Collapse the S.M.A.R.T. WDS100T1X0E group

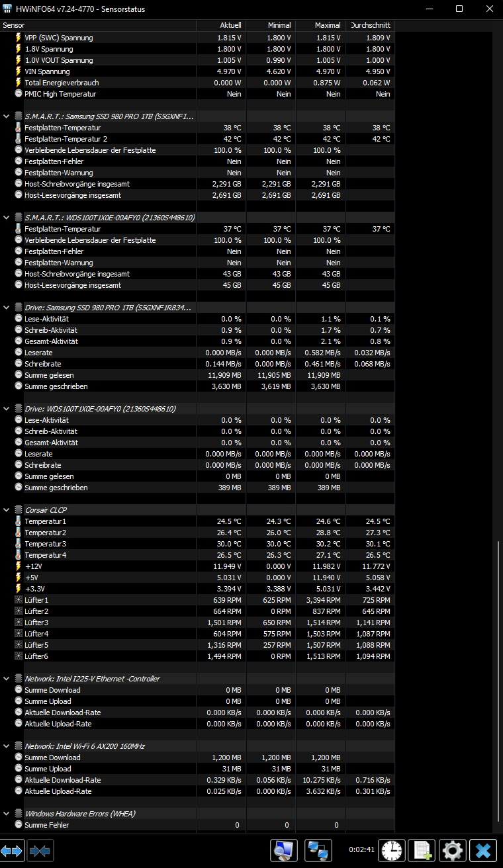[6, 218]
